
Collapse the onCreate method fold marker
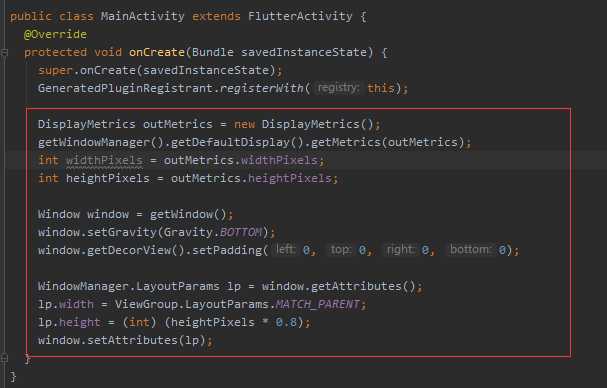[x=4, y=52]
